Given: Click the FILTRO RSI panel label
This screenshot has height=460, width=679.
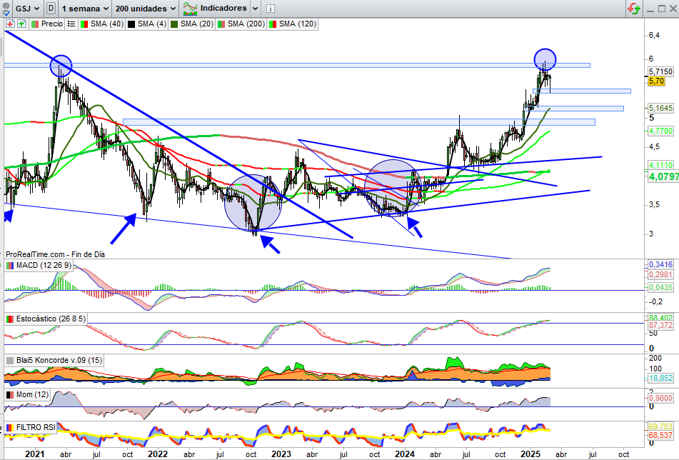Looking at the screenshot, I should point(36,427).
